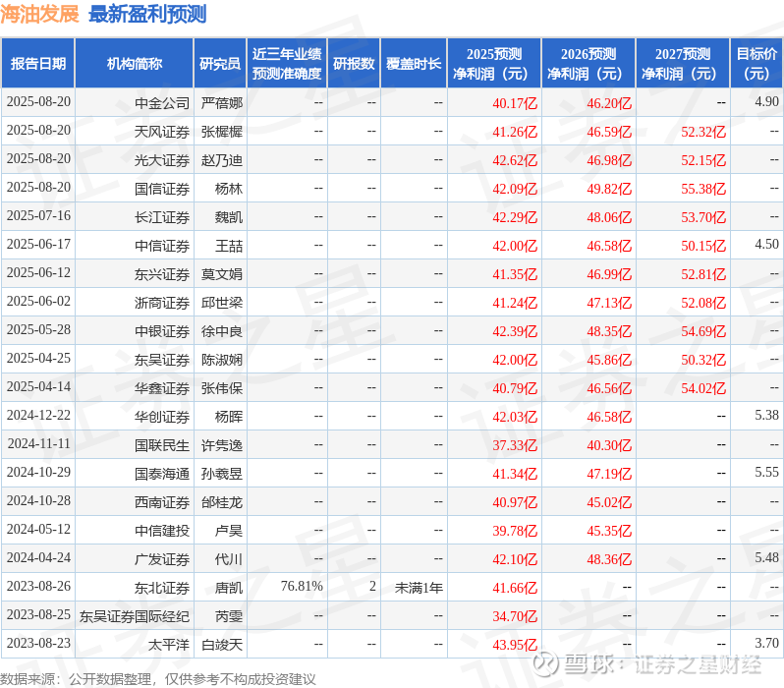Click analyst name 莫文娟
784x688 pixels.
221,273
